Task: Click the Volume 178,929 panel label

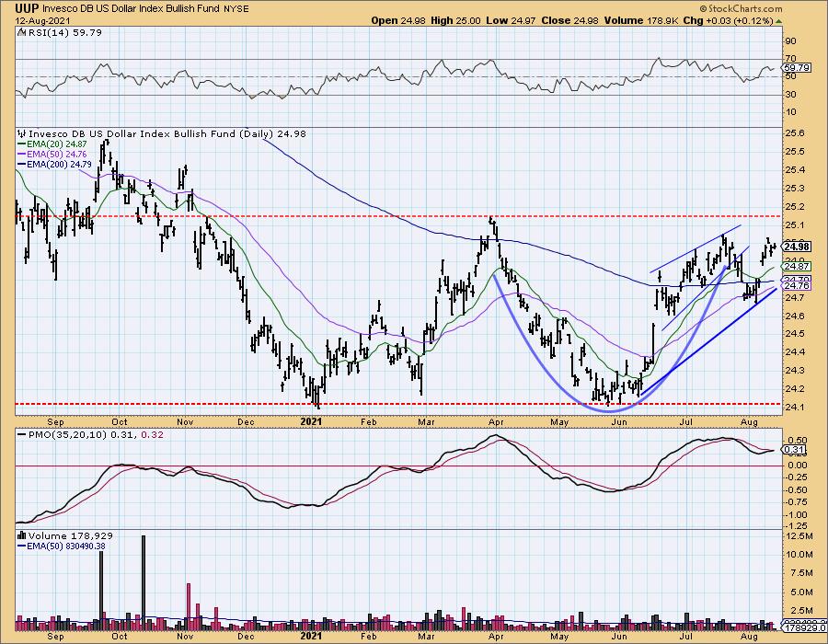Action: tap(71, 535)
